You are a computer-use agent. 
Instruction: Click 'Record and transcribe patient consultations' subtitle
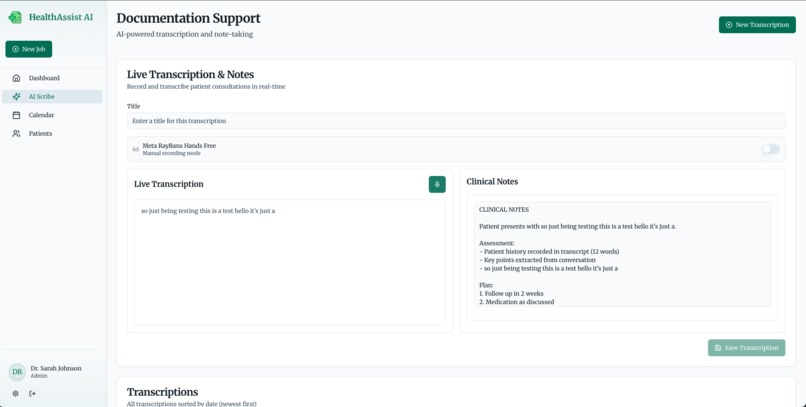point(206,87)
